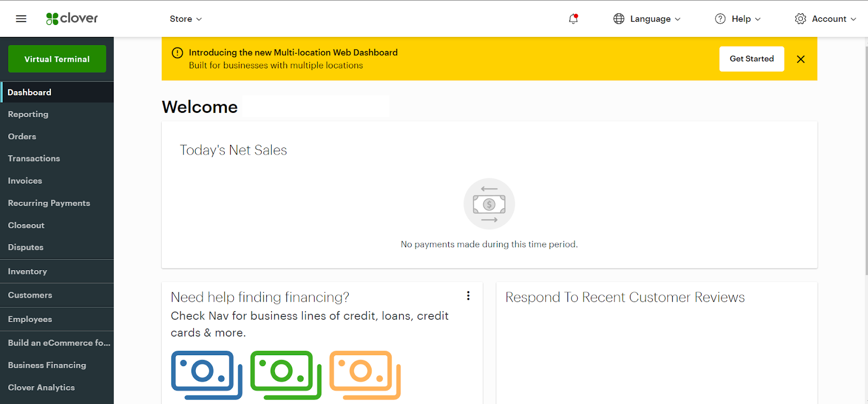Click the Introducing Multi-location Web Dashboard text
This screenshot has width=868, height=404.
point(293,53)
